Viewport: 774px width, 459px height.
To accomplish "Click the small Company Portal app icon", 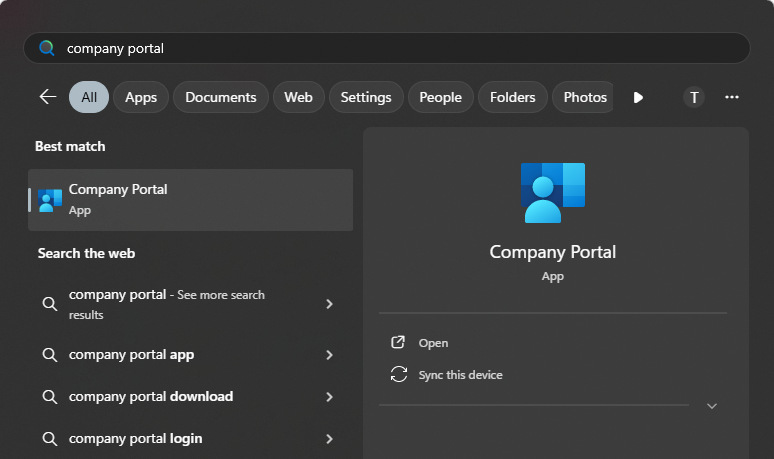I will [x=50, y=200].
